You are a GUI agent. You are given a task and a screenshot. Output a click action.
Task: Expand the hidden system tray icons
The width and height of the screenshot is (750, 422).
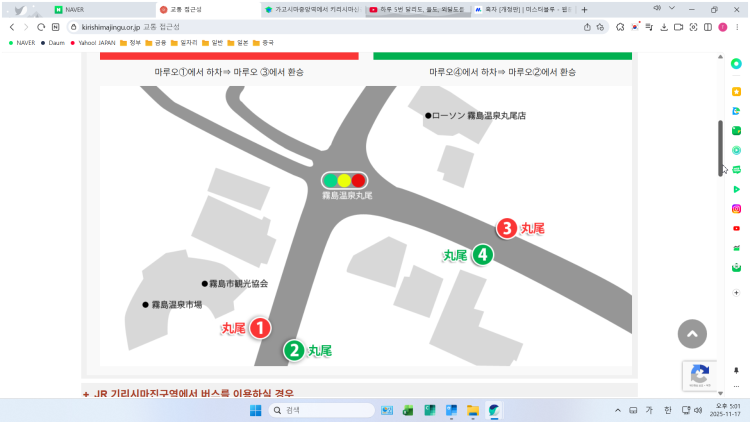[618, 410]
